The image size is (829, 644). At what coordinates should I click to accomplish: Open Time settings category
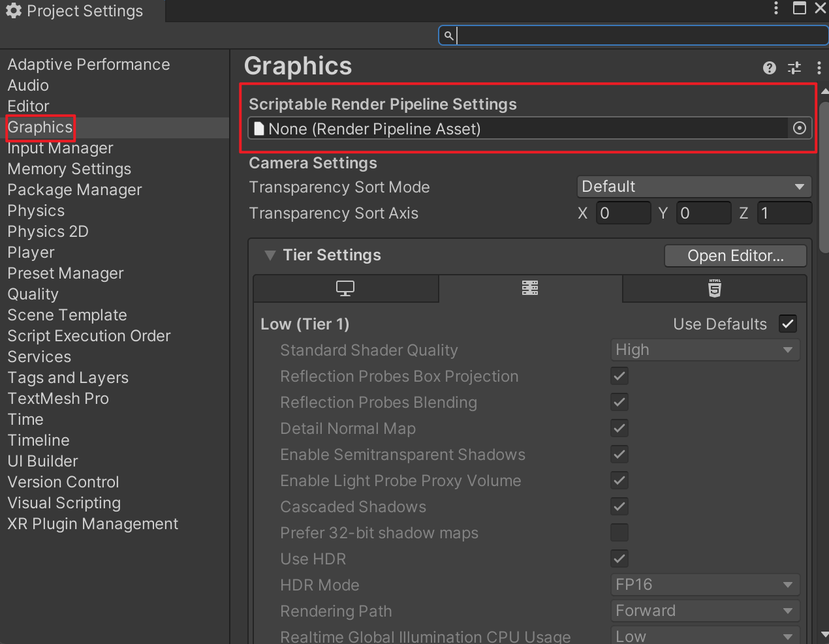tap(25, 420)
